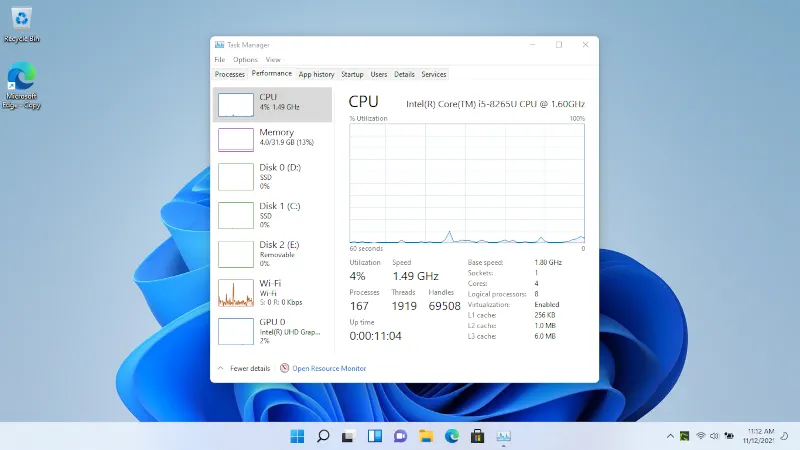The height and width of the screenshot is (450, 800).
Task: Open the Widgets taskbar icon
Action: coord(374,436)
